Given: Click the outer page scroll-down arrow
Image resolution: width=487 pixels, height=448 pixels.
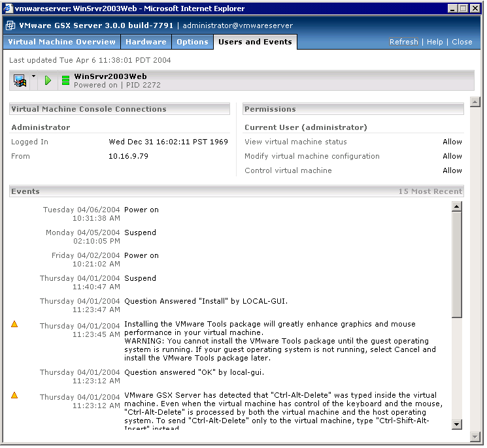Looking at the screenshot, I should point(475,436).
